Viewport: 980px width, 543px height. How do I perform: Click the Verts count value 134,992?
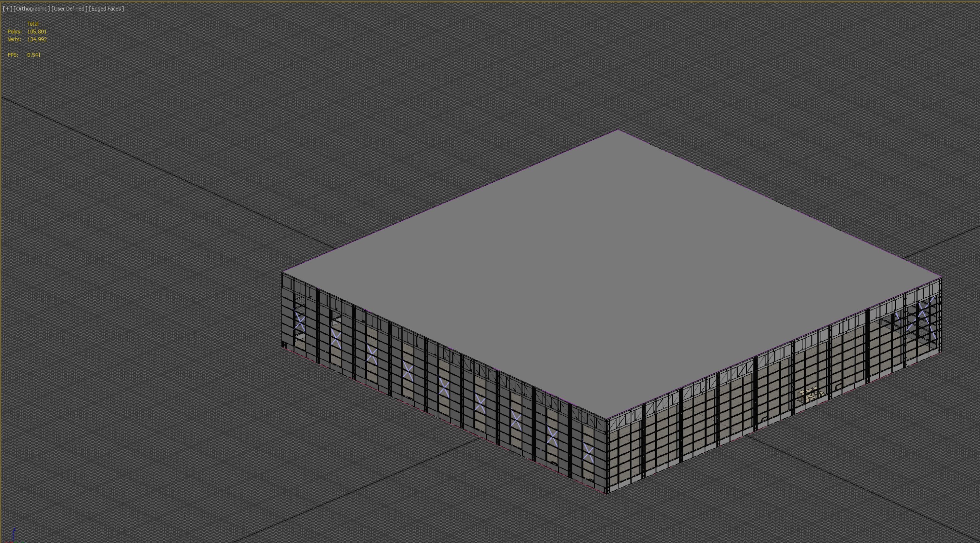pos(37,40)
